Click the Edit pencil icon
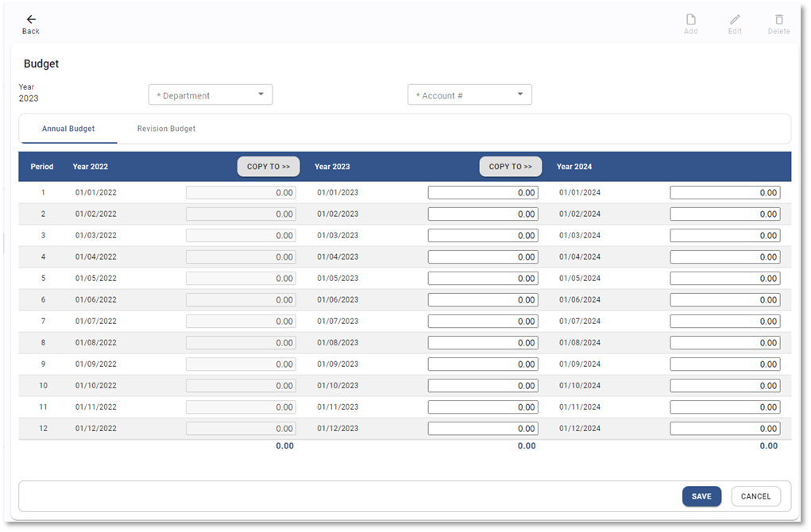Image resolution: width=811 pixels, height=532 pixels. click(x=735, y=20)
